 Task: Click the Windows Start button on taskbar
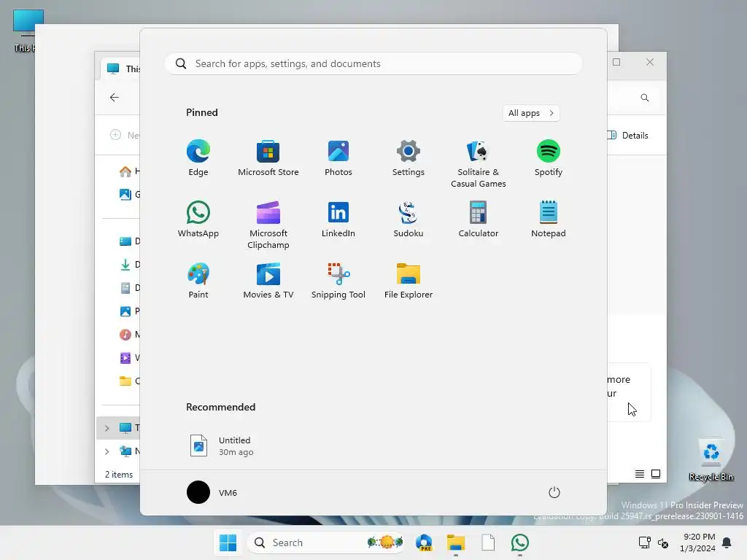pyautogui.click(x=228, y=542)
